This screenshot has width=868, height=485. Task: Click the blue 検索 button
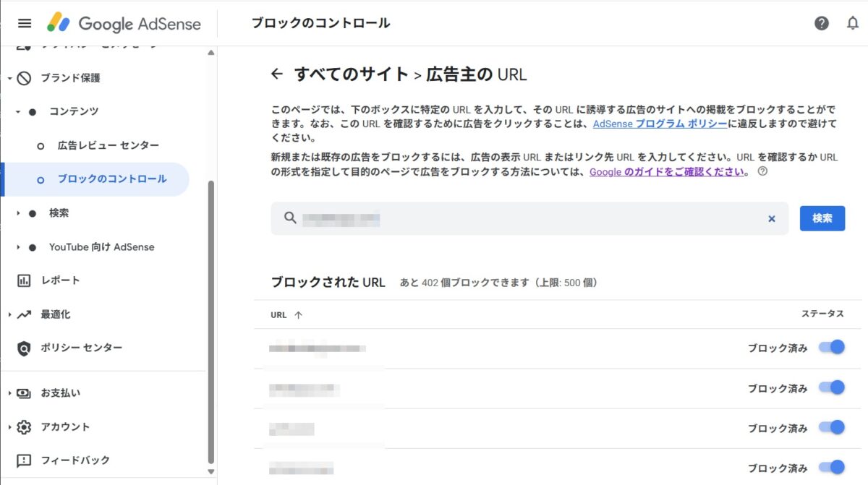822,218
